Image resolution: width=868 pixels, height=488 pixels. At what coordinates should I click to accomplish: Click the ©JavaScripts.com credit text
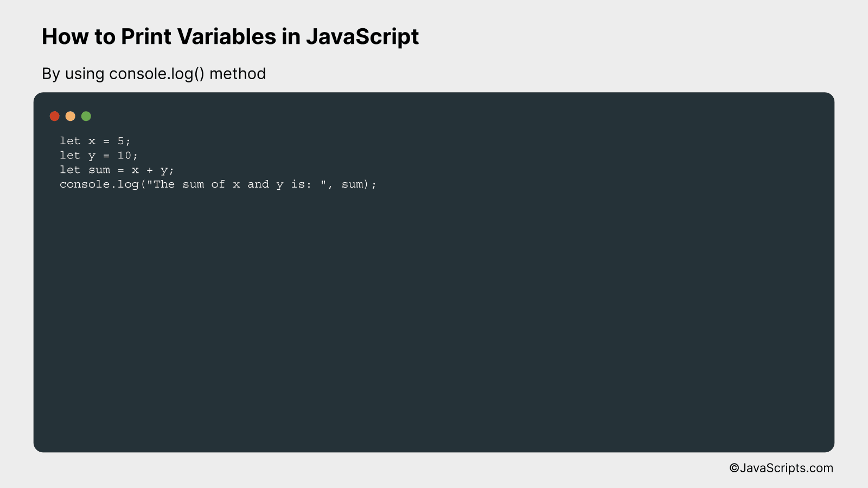[x=781, y=468]
